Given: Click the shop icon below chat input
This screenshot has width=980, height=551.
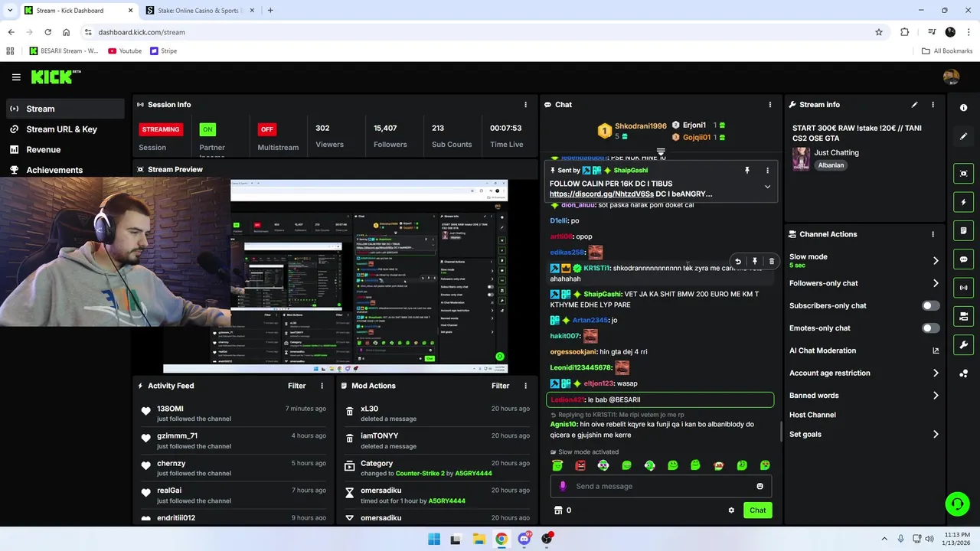Looking at the screenshot, I should pos(558,510).
